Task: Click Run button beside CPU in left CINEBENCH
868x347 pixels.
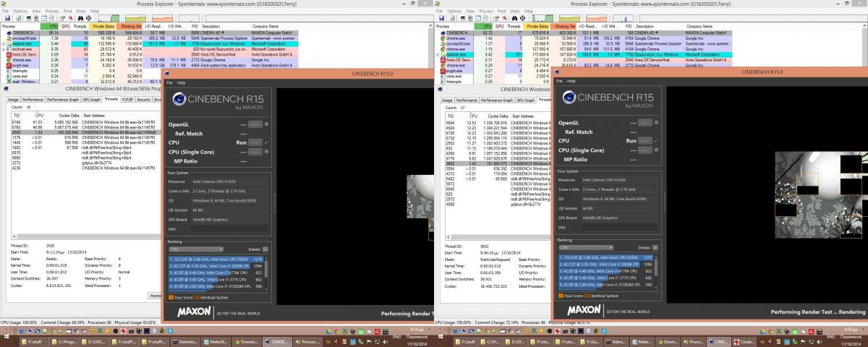Action: coord(255,142)
